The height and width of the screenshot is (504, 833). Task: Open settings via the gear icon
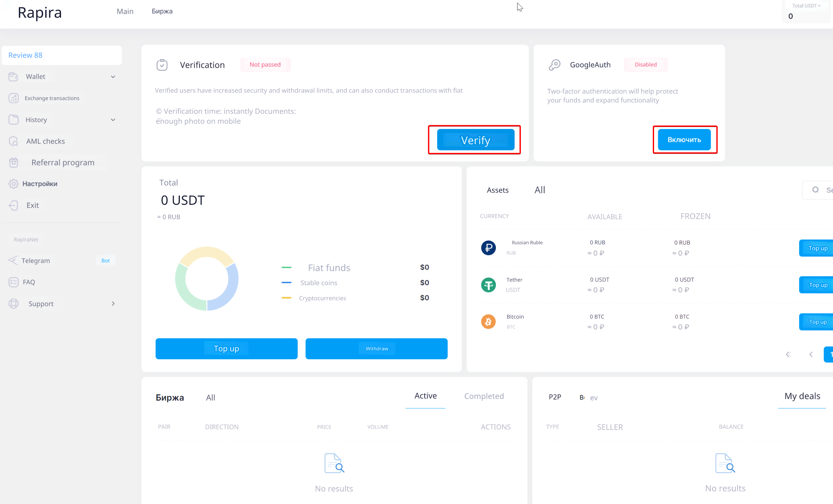[13, 184]
